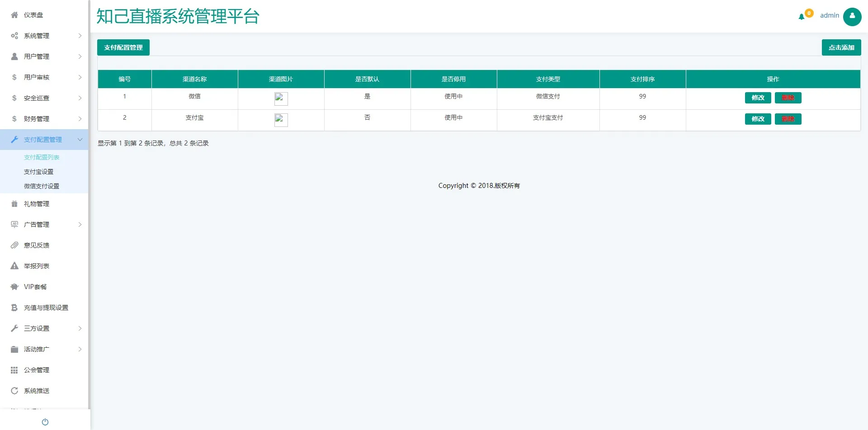Click the 礼物管理 gift icon
868x430 pixels.
14,204
